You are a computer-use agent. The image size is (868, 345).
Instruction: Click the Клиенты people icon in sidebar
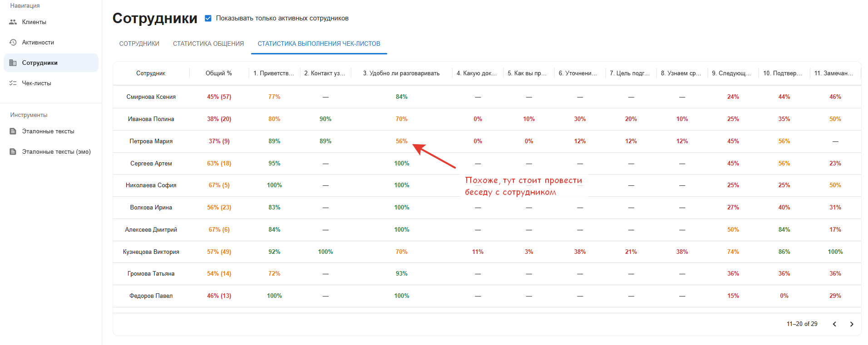13,22
